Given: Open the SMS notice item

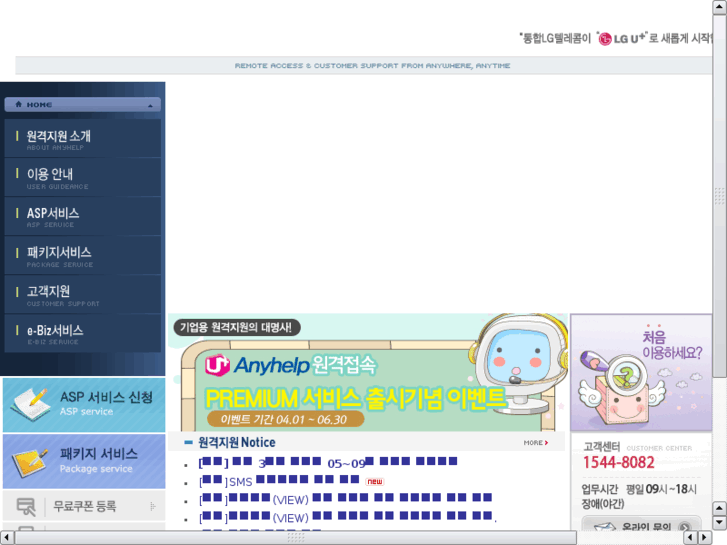Looking at the screenshot, I should (x=279, y=481).
